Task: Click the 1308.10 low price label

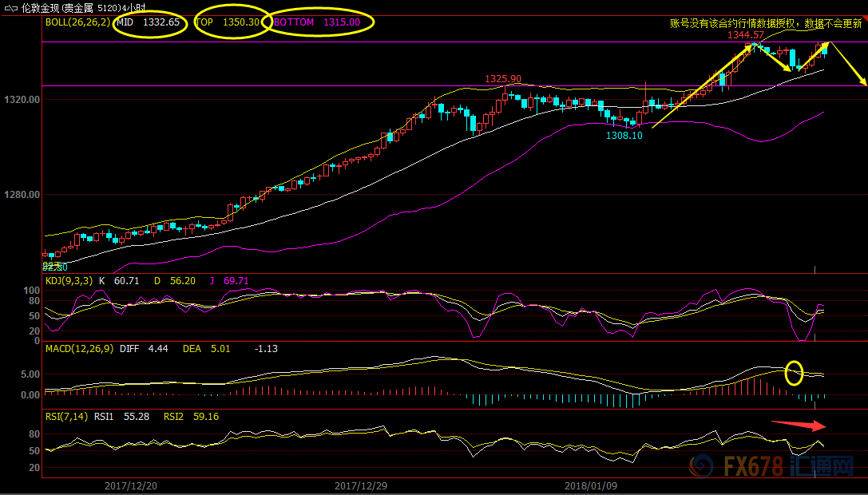Action: tap(624, 136)
